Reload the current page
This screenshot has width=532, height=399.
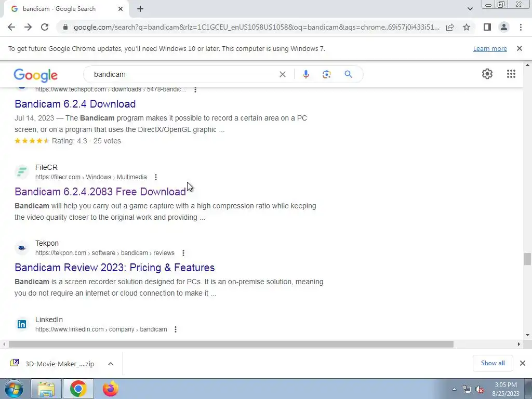click(x=45, y=27)
